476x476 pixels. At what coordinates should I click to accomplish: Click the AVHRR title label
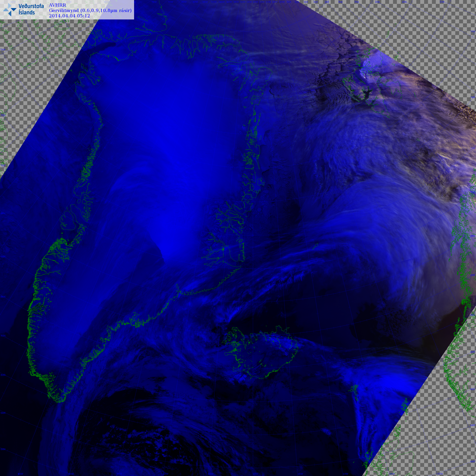coord(57,5)
